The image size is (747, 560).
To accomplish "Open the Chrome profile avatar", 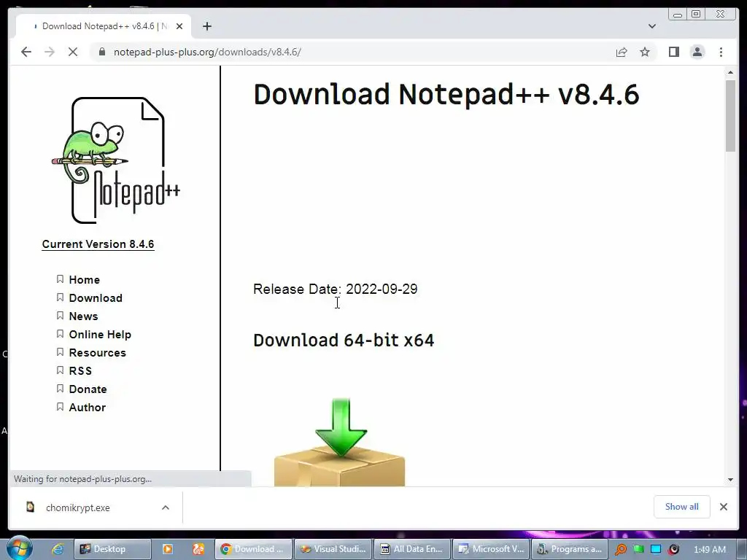I will pyautogui.click(x=697, y=52).
